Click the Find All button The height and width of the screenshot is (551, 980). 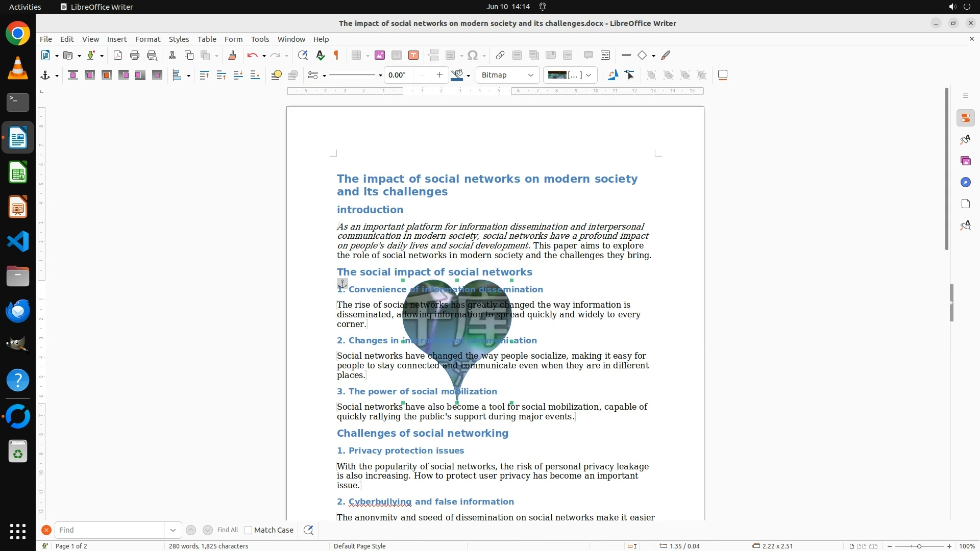(227, 530)
